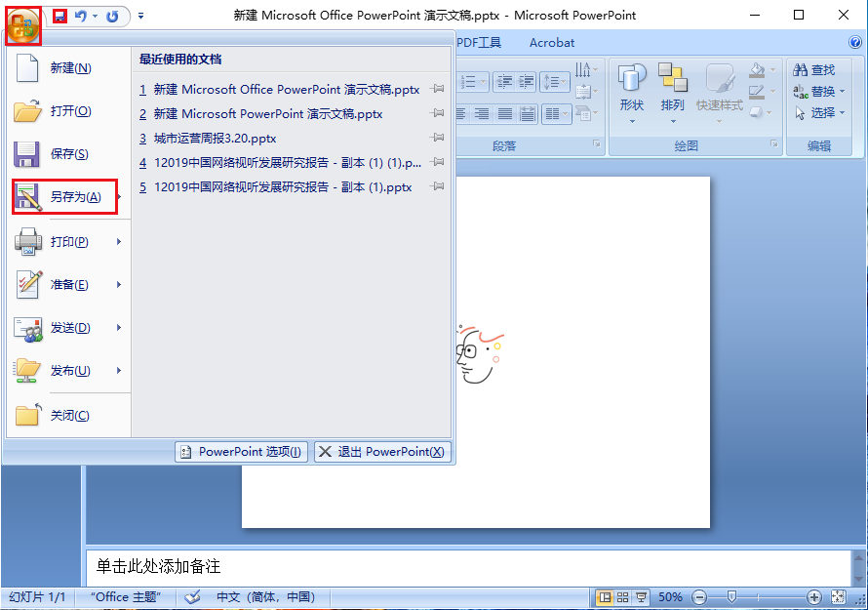This screenshot has width=868, height=610.
Task: Pin recent document number 2 to list
Action: (x=437, y=113)
